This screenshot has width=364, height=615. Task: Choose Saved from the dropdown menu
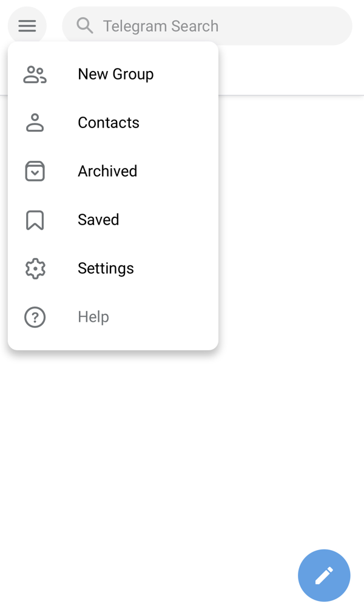click(x=98, y=220)
